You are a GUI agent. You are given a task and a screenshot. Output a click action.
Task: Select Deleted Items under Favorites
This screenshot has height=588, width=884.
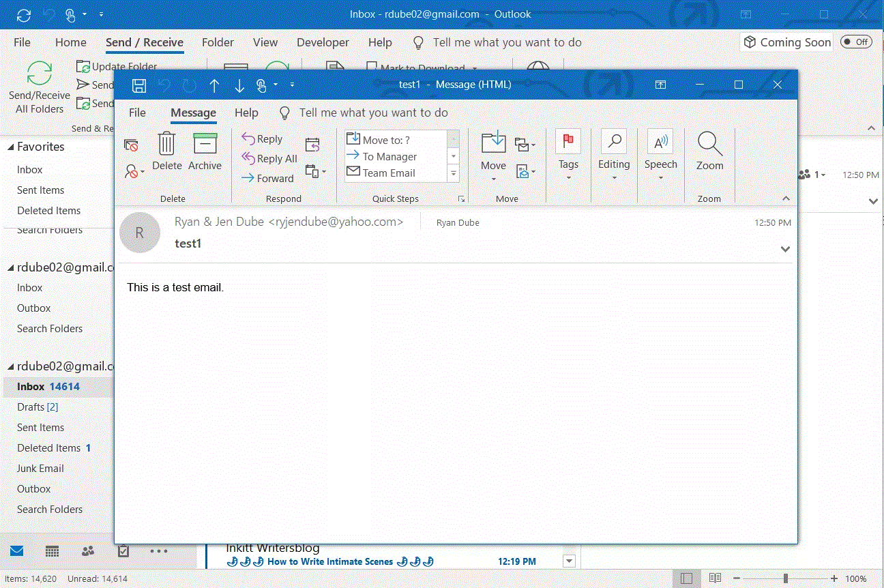(49, 211)
